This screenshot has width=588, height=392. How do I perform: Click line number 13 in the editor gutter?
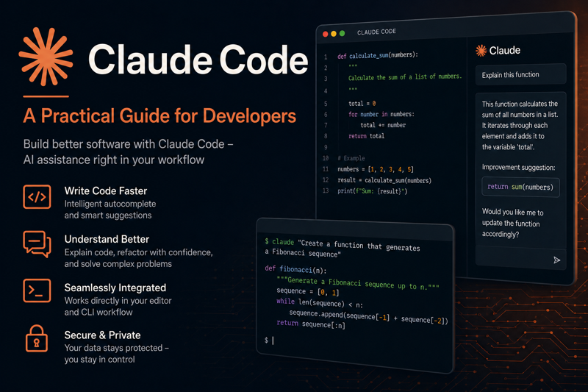pyautogui.click(x=326, y=191)
